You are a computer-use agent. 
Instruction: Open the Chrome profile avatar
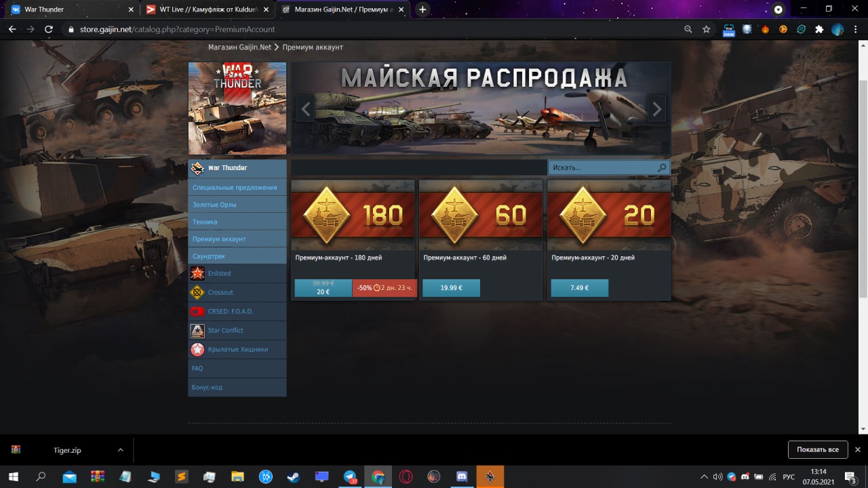click(837, 29)
